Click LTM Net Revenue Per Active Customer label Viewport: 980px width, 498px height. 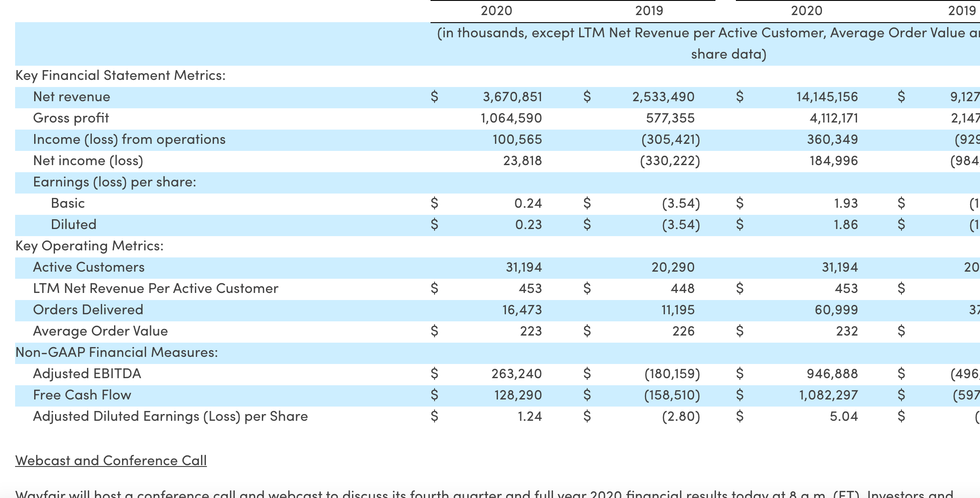click(156, 289)
